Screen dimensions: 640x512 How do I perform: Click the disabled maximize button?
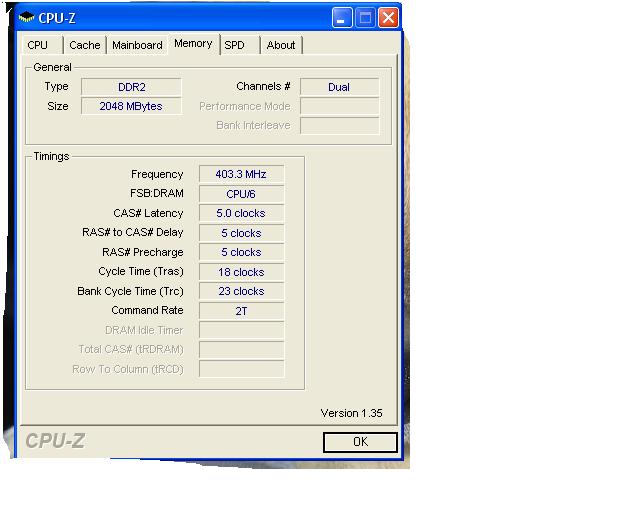coord(365,18)
